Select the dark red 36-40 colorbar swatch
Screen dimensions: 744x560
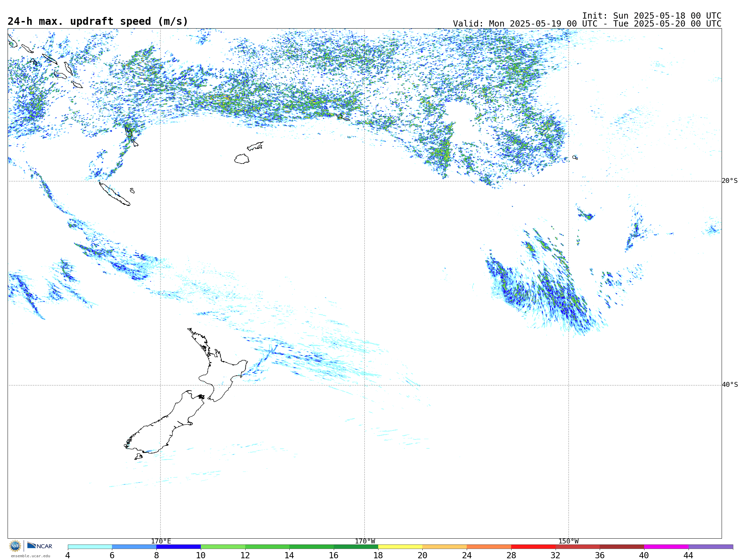[x=622, y=547]
